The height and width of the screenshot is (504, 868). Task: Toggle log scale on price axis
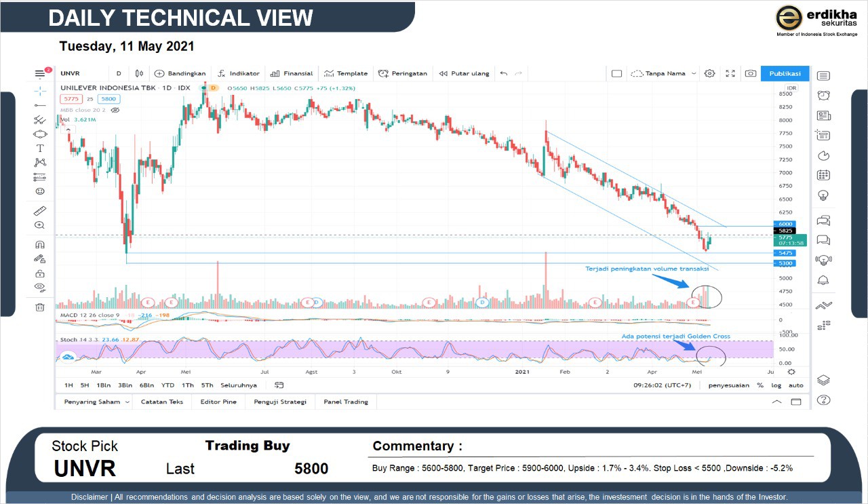pos(776,385)
